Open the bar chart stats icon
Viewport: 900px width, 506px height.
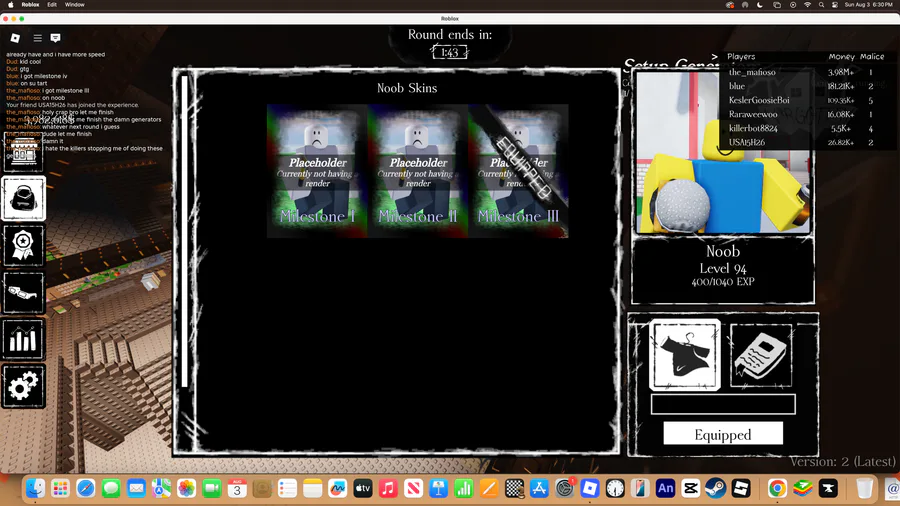tap(24, 340)
